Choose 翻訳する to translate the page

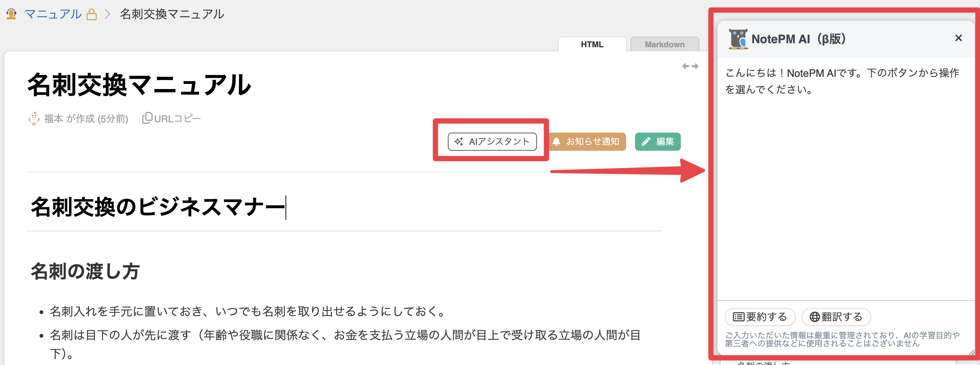tap(836, 317)
